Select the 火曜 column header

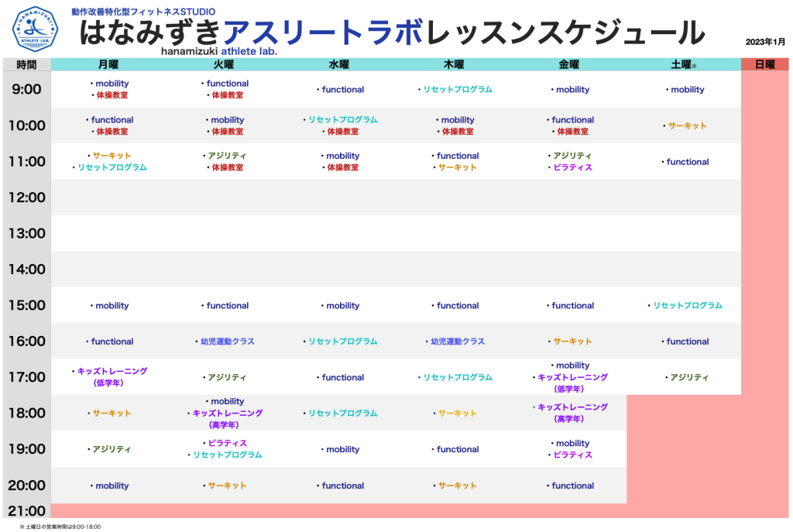tap(224, 65)
